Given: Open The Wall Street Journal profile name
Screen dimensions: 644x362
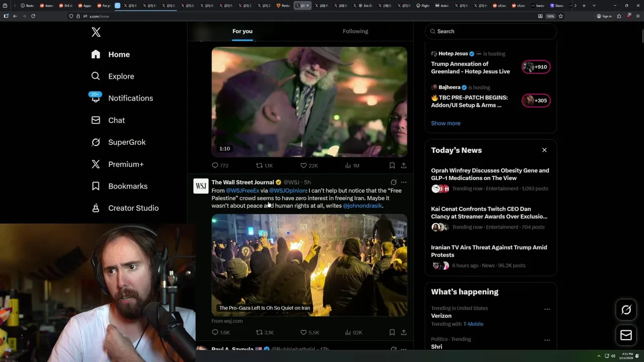Looking at the screenshot, I should pos(243,182).
